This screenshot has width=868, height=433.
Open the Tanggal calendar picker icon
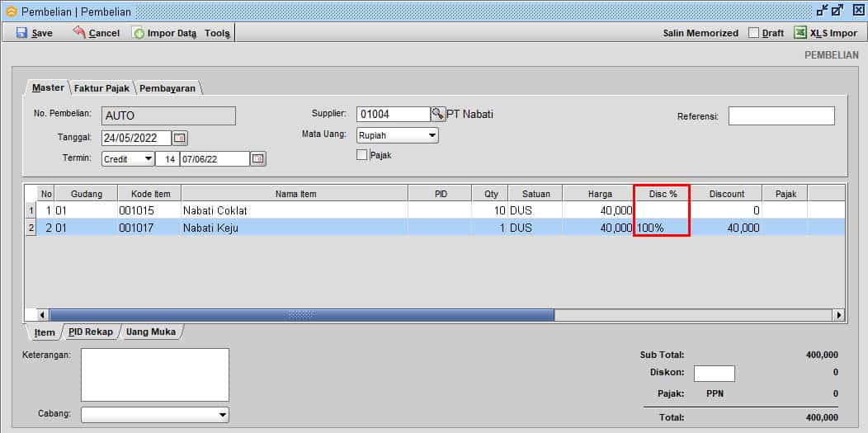coord(180,138)
